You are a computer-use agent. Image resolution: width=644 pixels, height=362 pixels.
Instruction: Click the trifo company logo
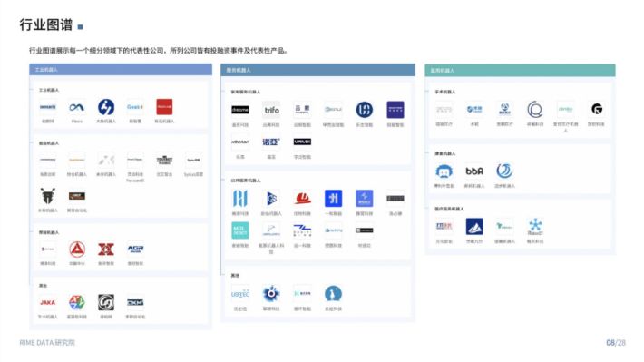click(x=271, y=110)
